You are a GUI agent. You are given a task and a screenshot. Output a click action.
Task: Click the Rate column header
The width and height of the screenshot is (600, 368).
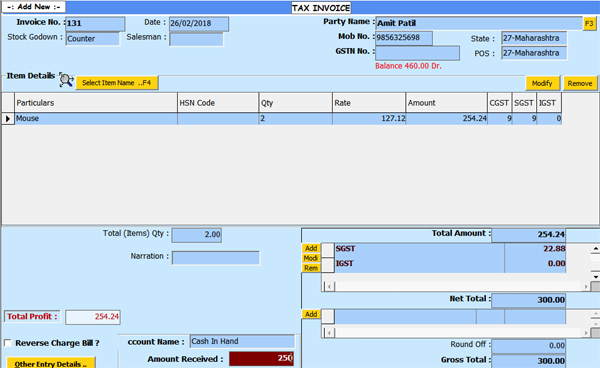[369, 103]
